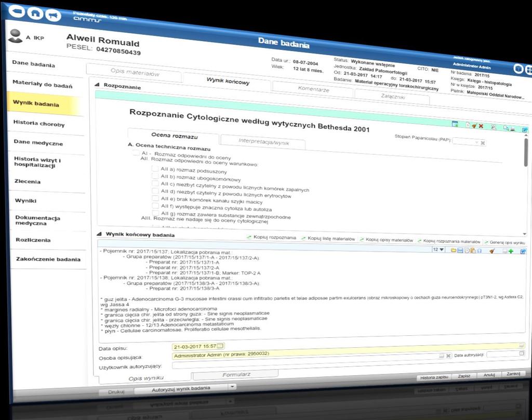This screenshot has width=532, height=420.
Task: Clear the Stopień Papanicolau field with X icon
Action: [483, 143]
